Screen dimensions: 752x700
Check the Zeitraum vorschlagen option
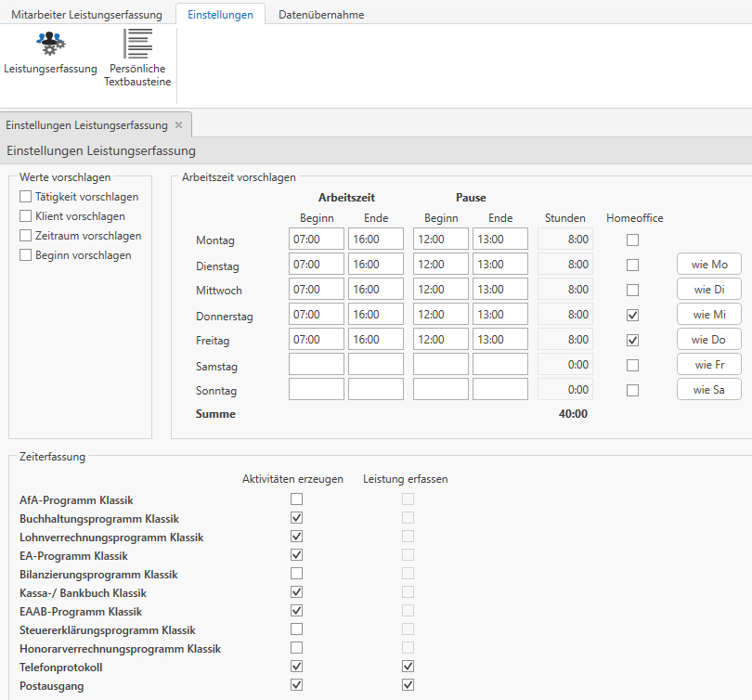click(x=26, y=236)
